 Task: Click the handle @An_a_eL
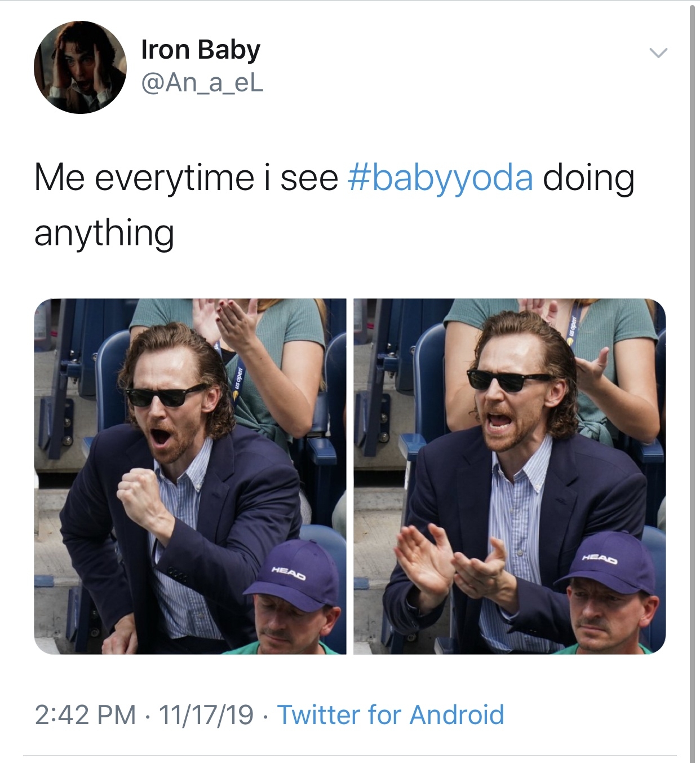coord(202,85)
